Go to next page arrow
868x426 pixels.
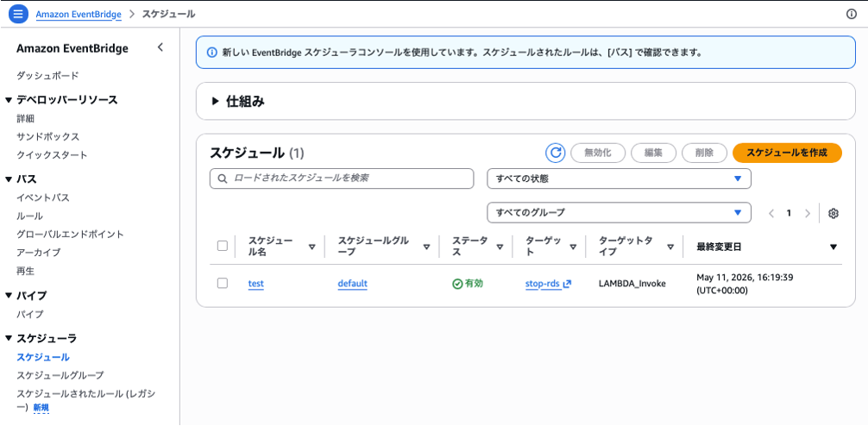[807, 213]
